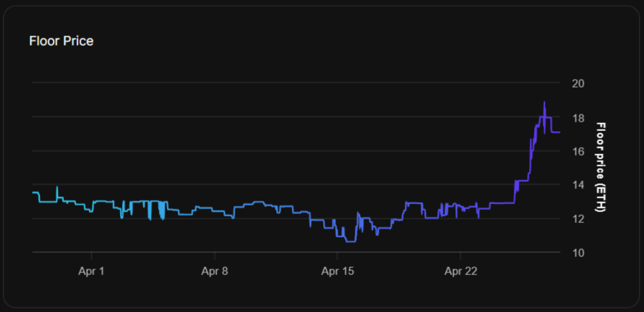
Task: Click the 10 y-axis tick label
Action: pos(578,253)
